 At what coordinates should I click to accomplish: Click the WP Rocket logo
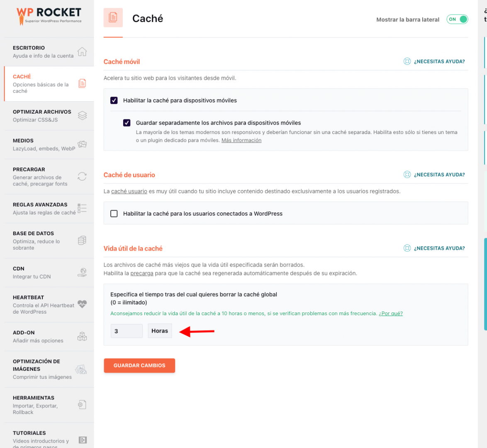(x=49, y=16)
